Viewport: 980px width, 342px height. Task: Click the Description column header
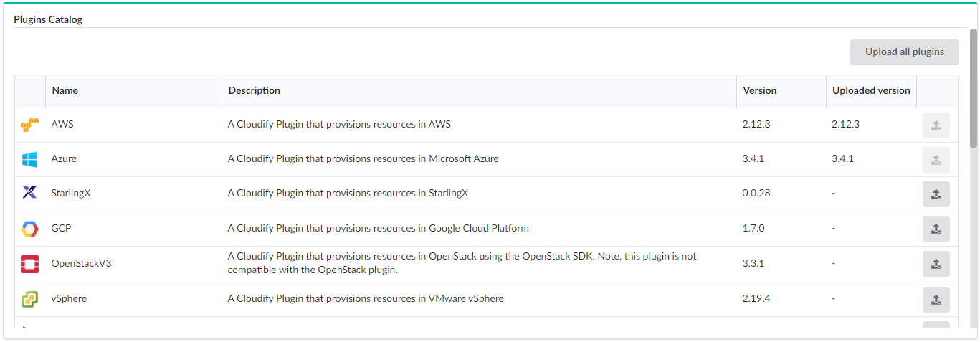[254, 91]
